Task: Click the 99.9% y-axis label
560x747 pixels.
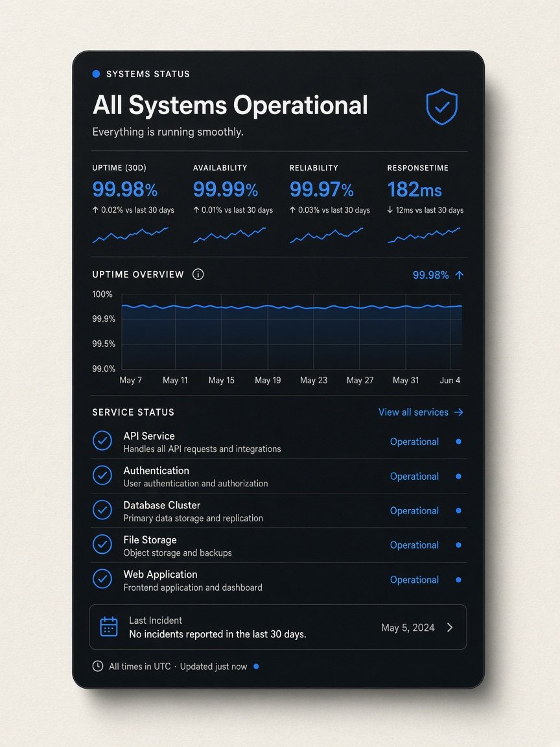Action: tap(104, 319)
